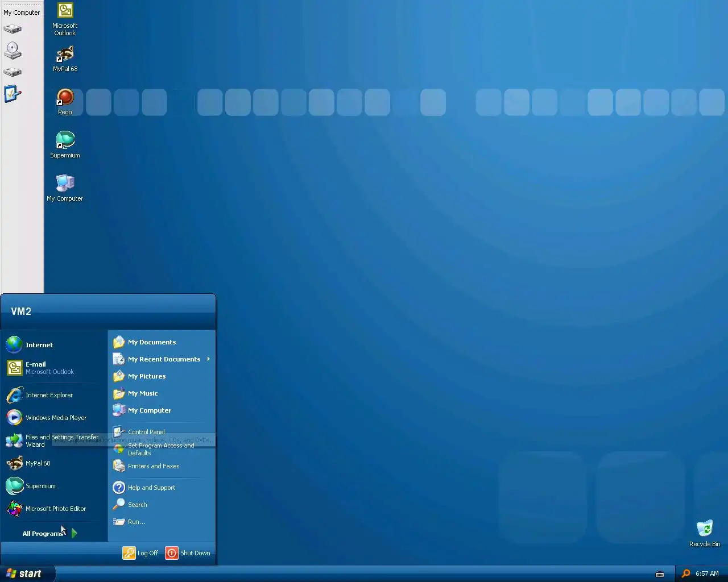Open the Run... dialog
The width and height of the screenshot is (728, 582).
pyautogui.click(x=162, y=522)
